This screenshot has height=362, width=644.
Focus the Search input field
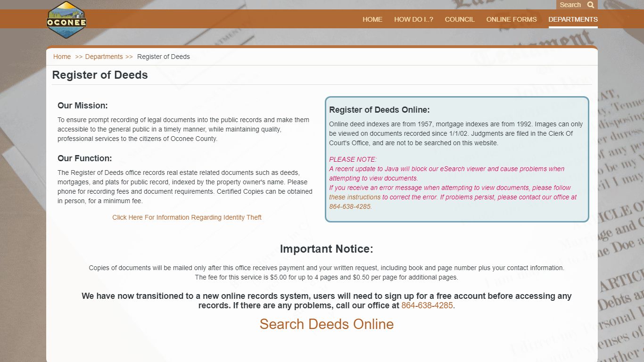(x=570, y=5)
